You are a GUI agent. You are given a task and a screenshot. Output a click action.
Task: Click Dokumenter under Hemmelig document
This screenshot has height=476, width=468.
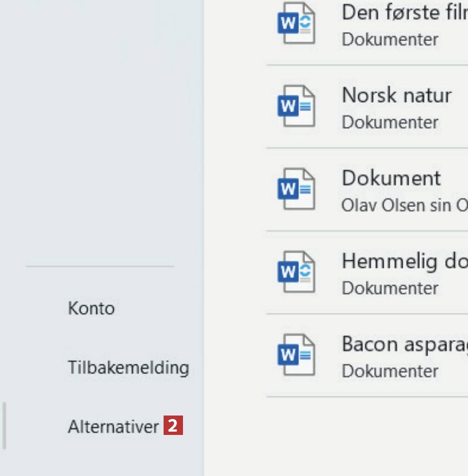coord(390,288)
